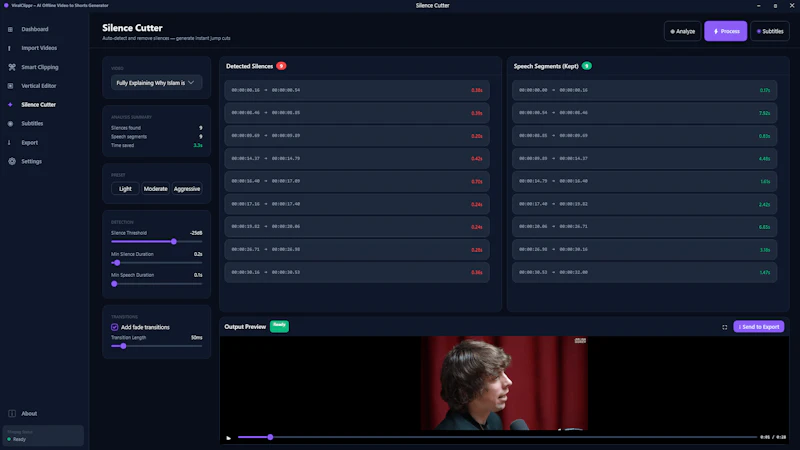The width and height of the screenshot is (800, 450).
Task: Click Send to Export button
Action: tap(759, 327)
